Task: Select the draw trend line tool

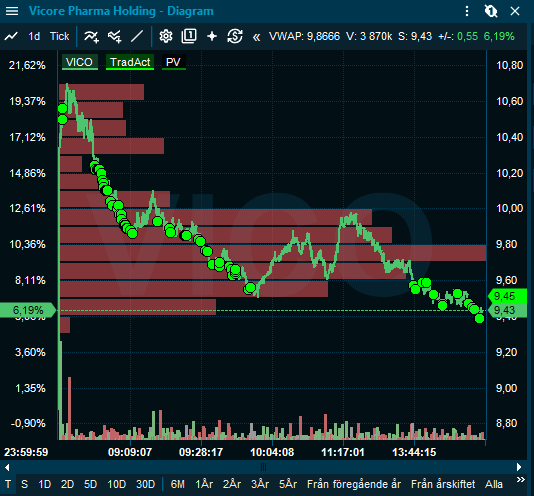Action: click(x=137, y=36)
